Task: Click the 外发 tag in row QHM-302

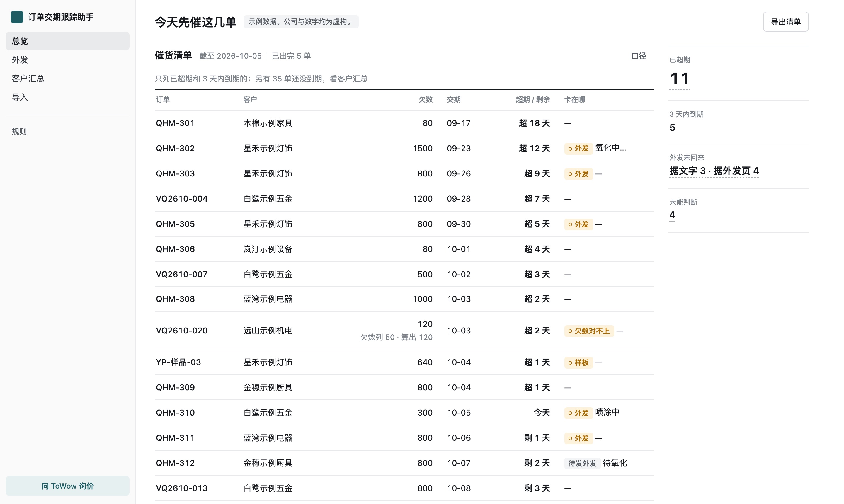Action: tap(578, 148)
